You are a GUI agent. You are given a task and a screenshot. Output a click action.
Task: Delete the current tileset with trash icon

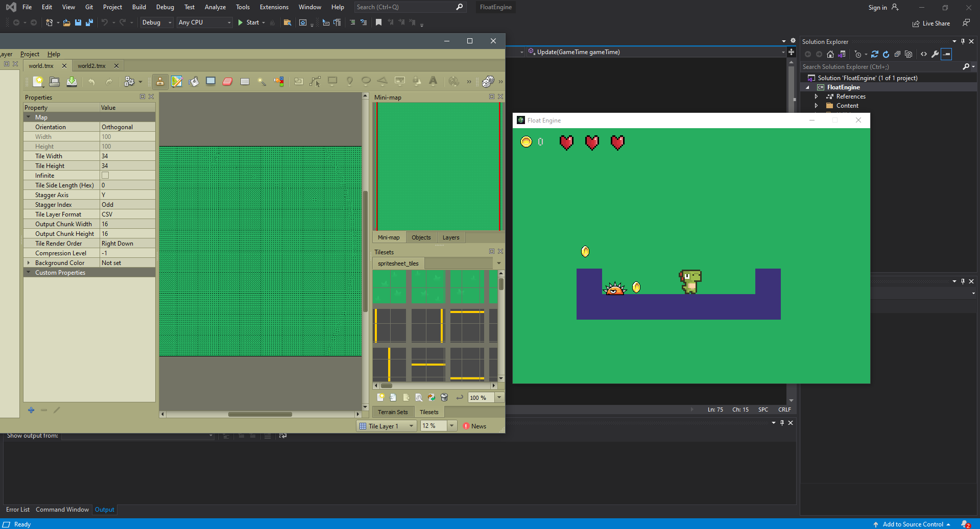point(444,397)
